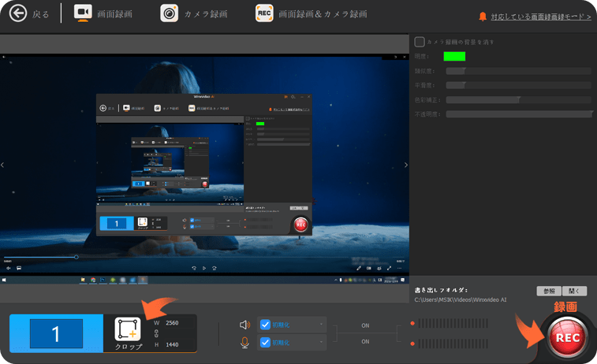
Task: Switch to 画面録画 screen recording mode
Action: click(104, 14)
